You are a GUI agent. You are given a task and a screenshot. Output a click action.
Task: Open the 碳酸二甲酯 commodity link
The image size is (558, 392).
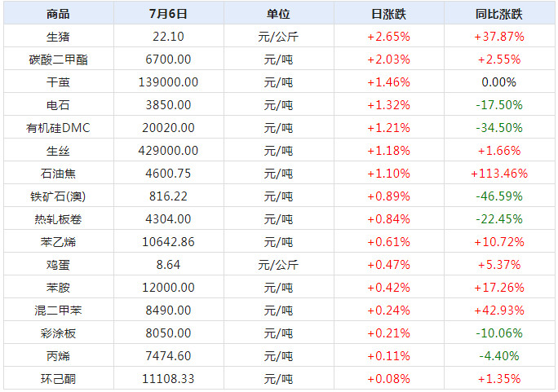[58, 59]
